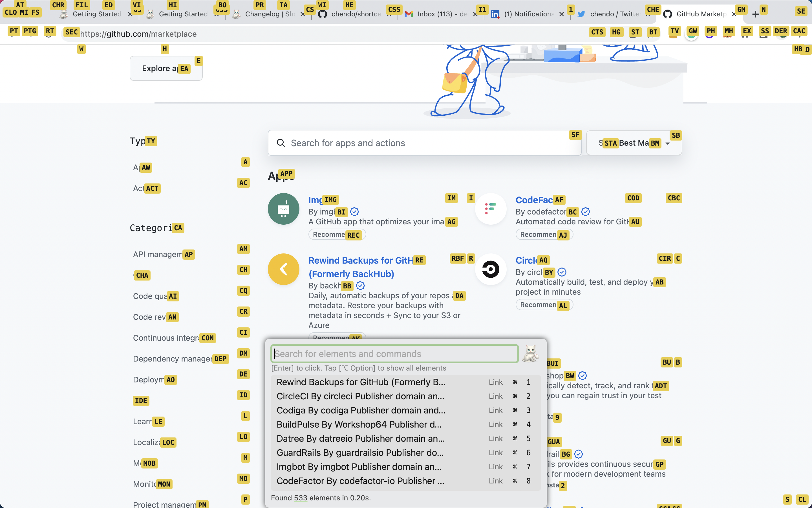Open the CodeFactor app title link
The image size is (812, 508).
539,200
